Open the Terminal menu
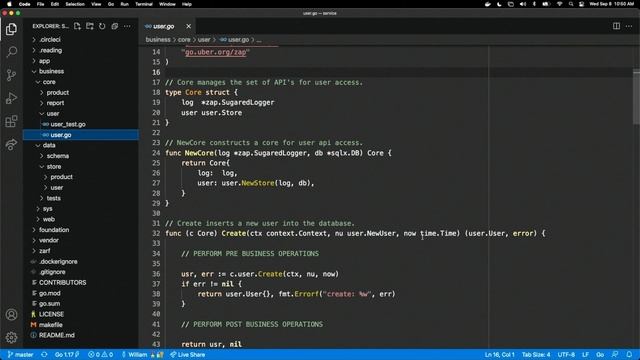The height and width of the screenshot is (360, 640). tap(144, 4)
